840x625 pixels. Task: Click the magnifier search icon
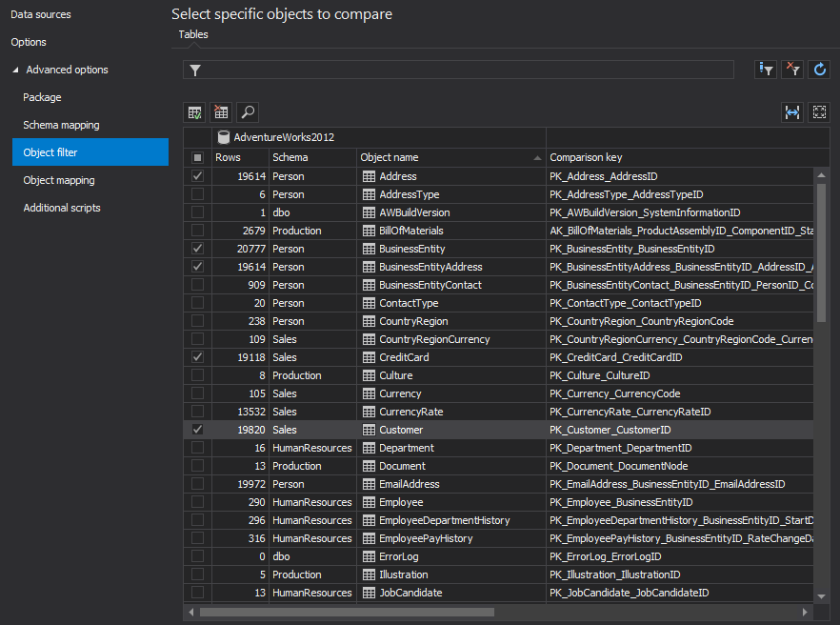click(x=248, y=112)
